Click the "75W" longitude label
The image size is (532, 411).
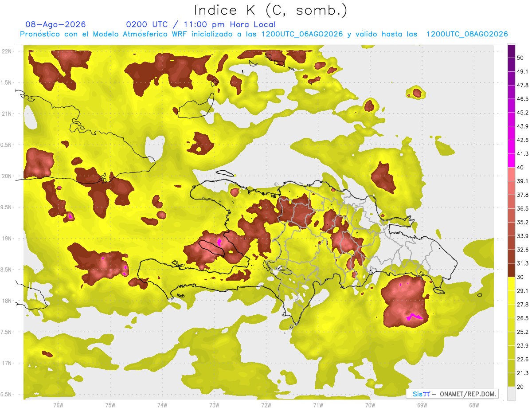coord(110,405)
